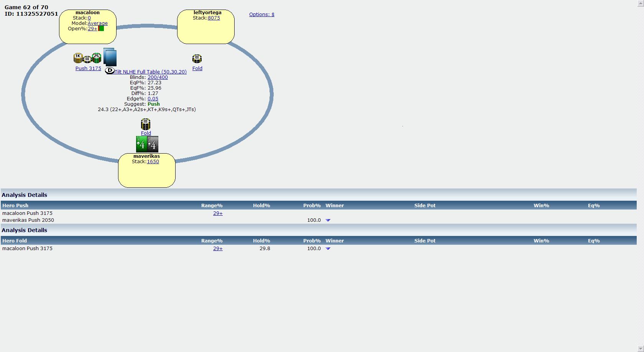644x352 pixels.
Task: Expand Winner arrow in maverikas Push row
Action: click(x=328, y=220)
